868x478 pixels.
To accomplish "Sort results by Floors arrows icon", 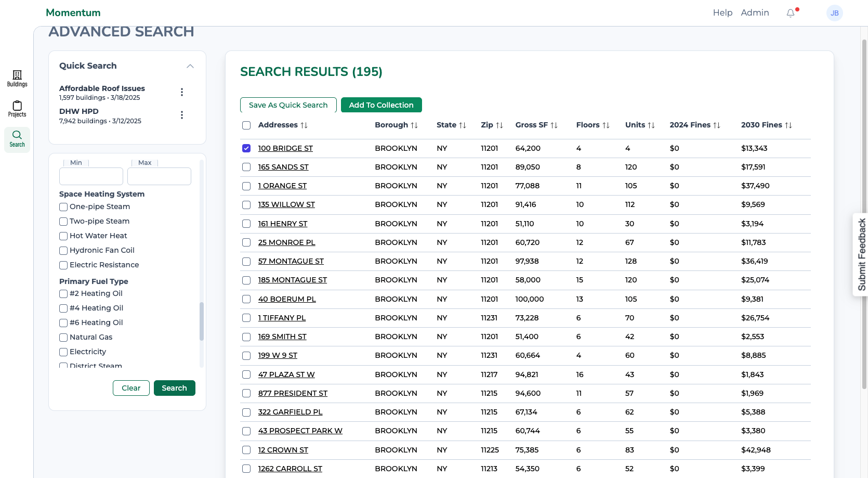I will [606, 125].
